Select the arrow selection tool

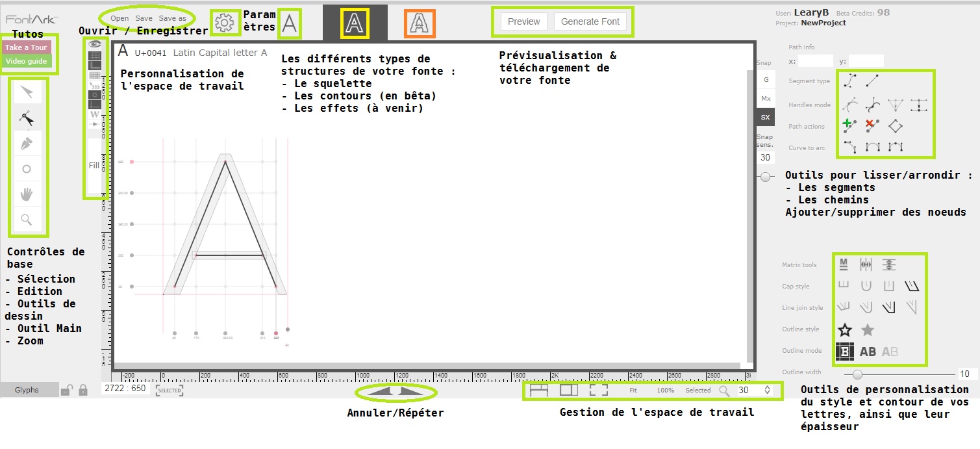(27, 92)
